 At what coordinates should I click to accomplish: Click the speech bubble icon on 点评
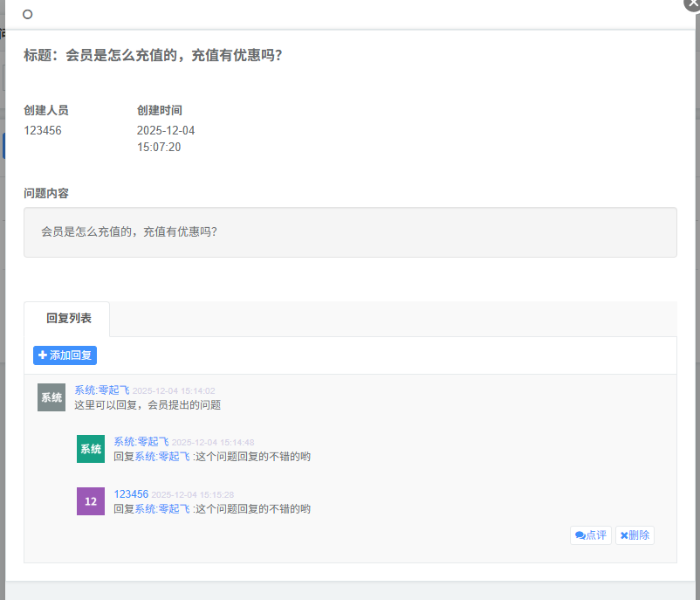click(580, 535)
